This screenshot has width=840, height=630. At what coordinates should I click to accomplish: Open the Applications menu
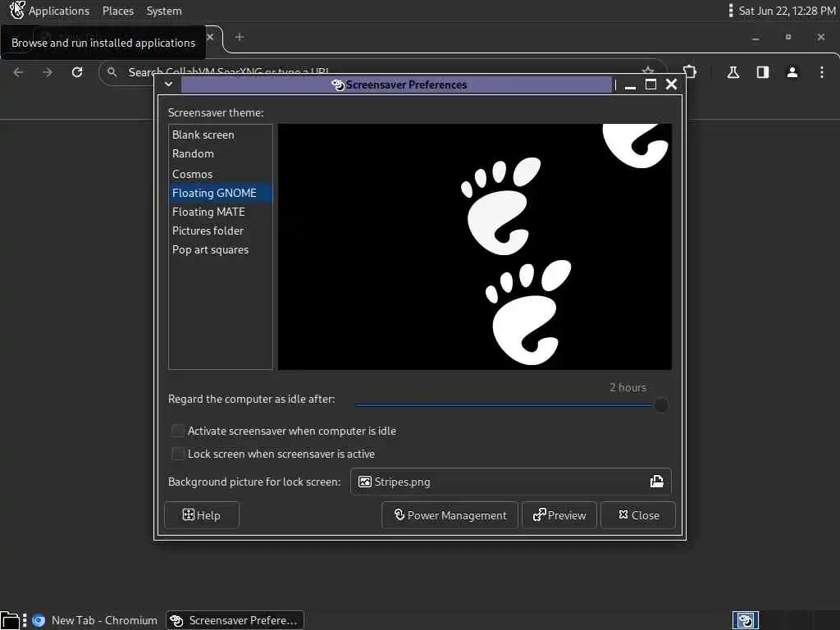[59, 11]
